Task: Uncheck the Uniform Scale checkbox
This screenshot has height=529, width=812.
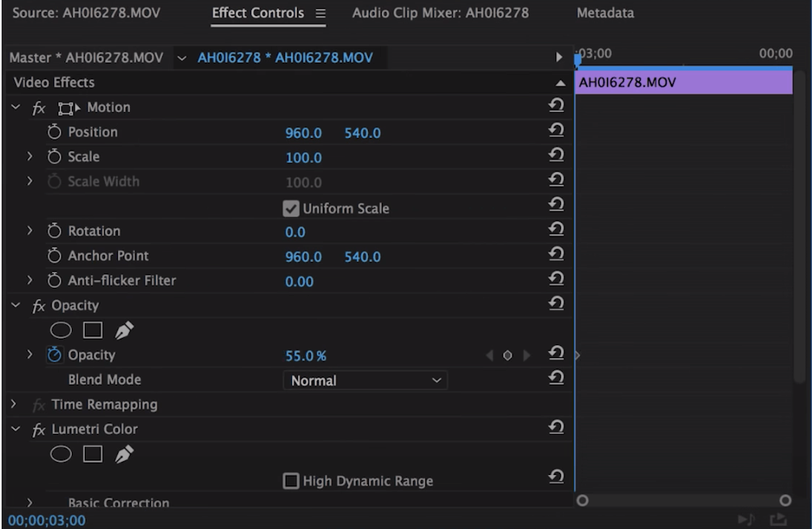Action: coord(291,209)
